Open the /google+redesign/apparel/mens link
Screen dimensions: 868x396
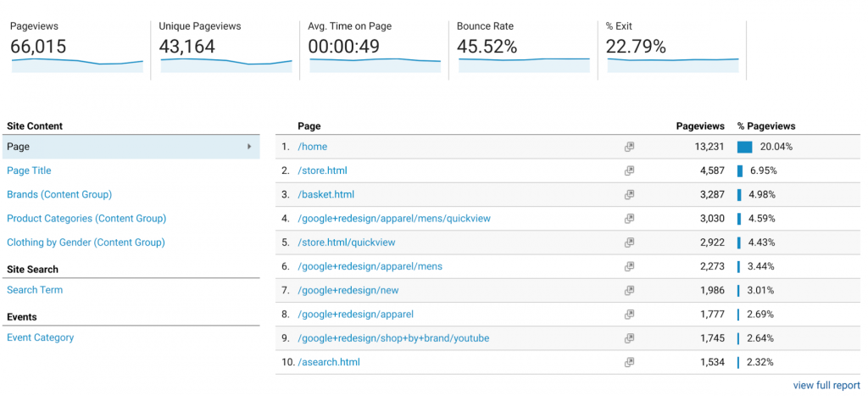tap(370, 266)
